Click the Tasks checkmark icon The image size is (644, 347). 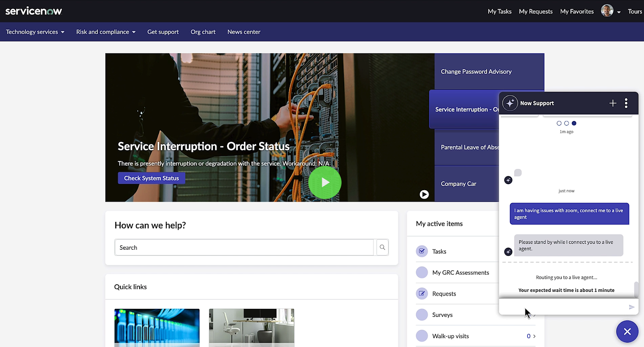coord(422,251)
